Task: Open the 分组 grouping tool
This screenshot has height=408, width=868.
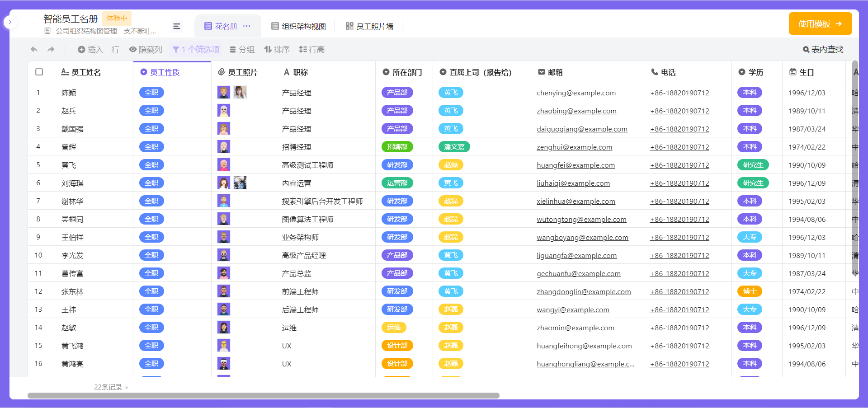Action: [242, 49]
